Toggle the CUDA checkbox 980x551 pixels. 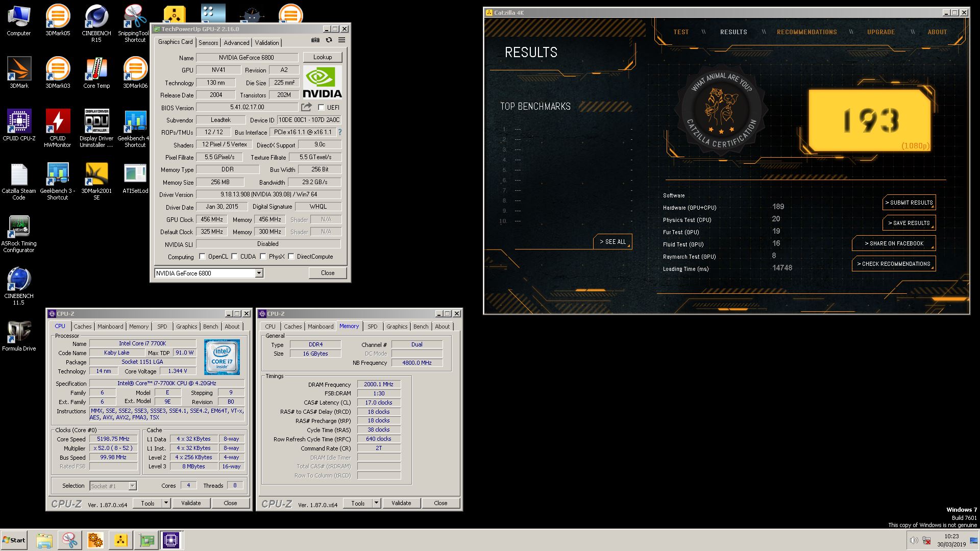[x=234, y=257]
